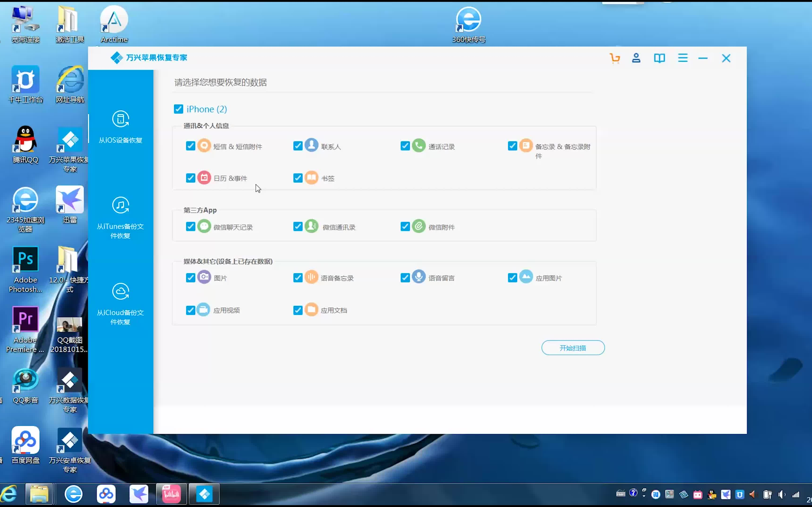
Task: Open the user account icon
Action: 636,58
